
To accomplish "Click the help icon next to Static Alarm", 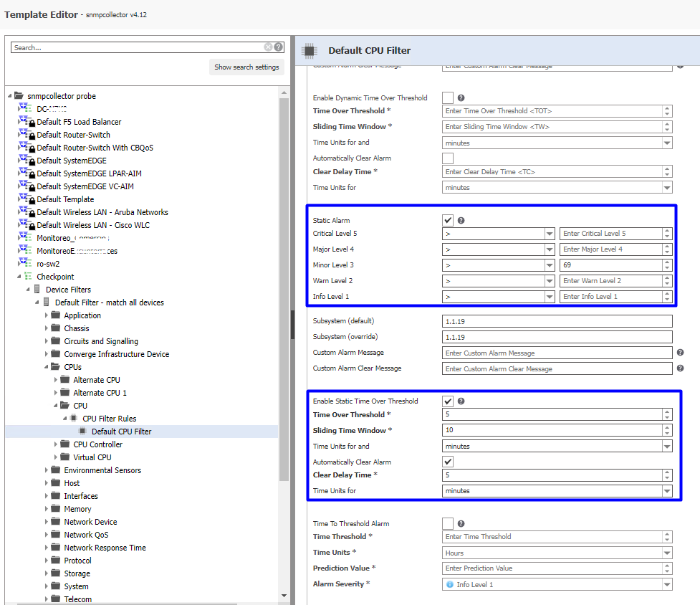I will coord(461,219).
